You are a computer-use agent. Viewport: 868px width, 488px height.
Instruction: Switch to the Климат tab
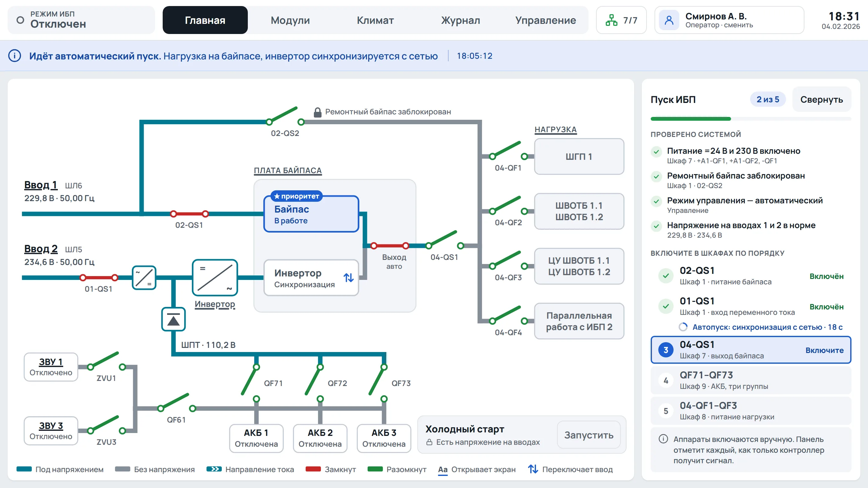pyautogui.click(x=375, y=20)
